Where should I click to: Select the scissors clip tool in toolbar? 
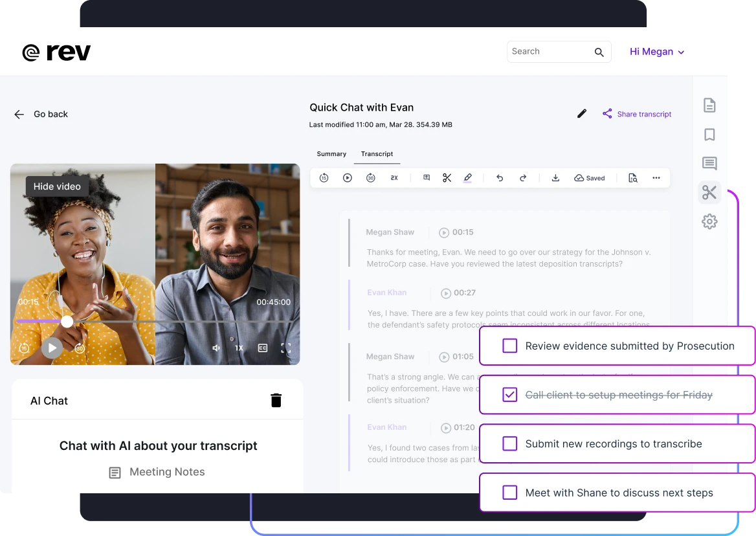click(447, 178)
